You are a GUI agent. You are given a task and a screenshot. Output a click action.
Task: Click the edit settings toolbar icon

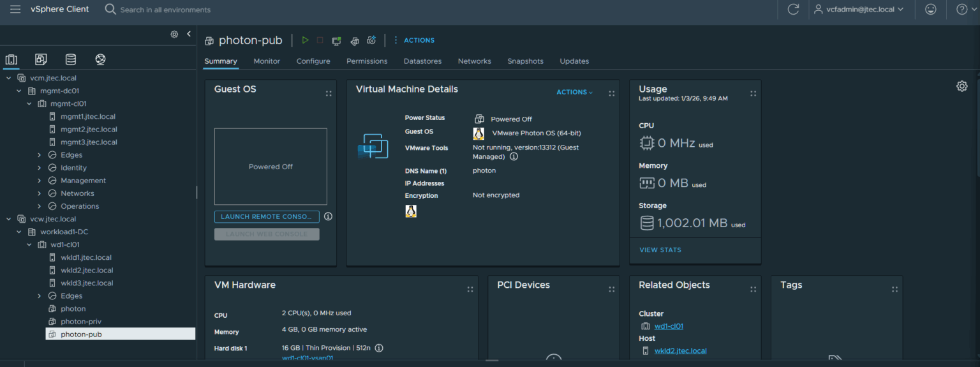[x=355, y=41]
